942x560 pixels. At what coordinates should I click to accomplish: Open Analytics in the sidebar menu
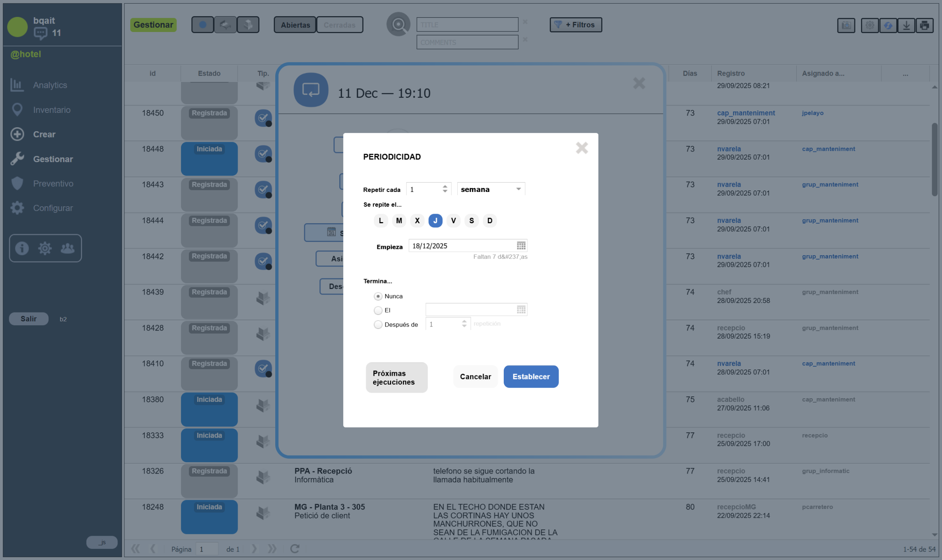pos(50,85)
